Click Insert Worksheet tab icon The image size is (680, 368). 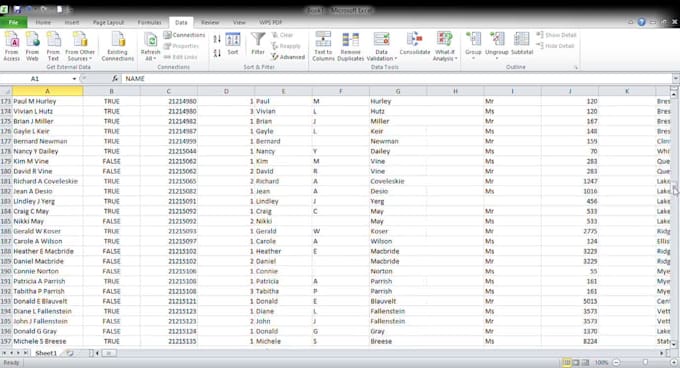(71, 353)
